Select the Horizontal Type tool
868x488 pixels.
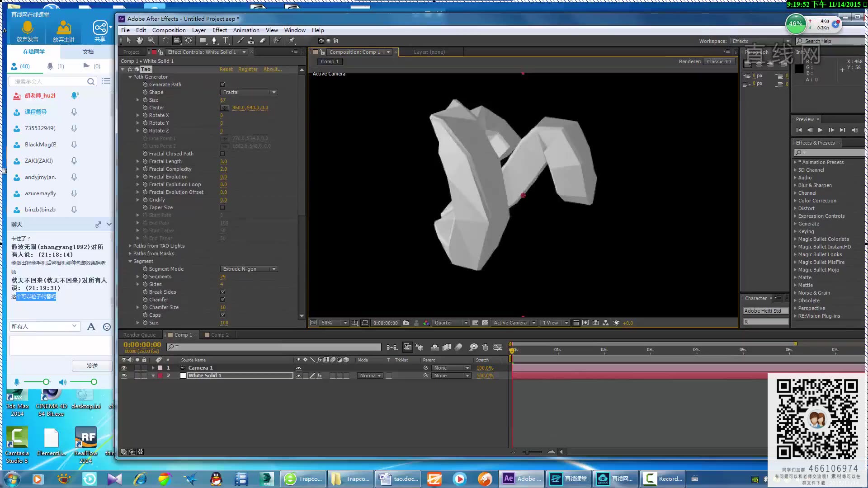[x=226, y=41]
